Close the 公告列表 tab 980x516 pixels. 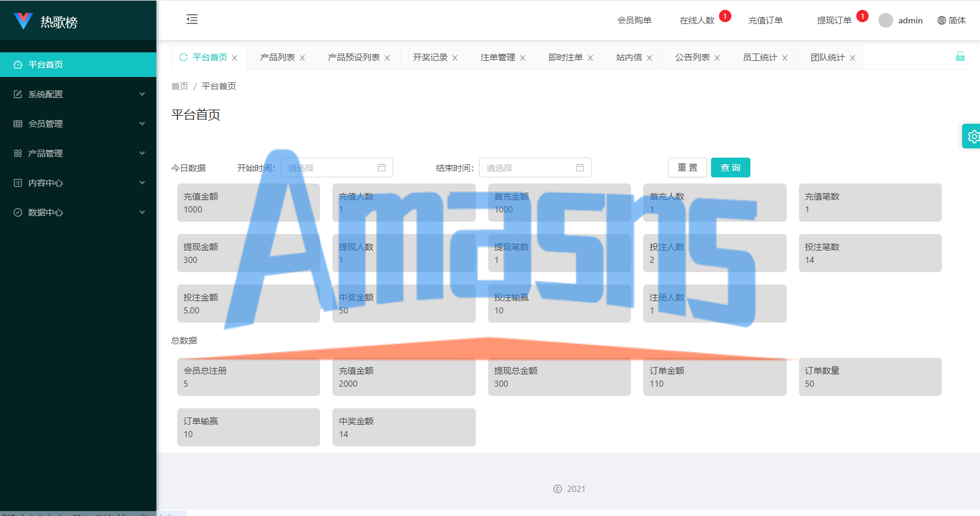(x=717, y=58)
